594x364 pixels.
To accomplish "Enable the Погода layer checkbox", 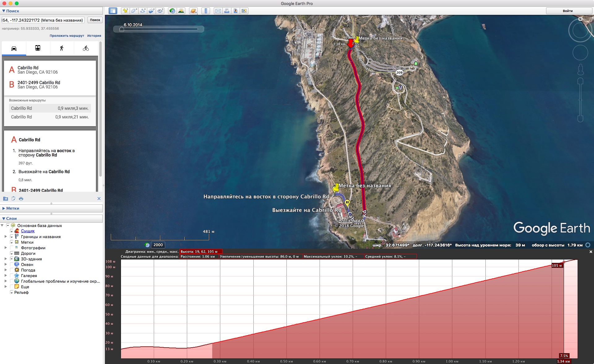I will point(12,270).
